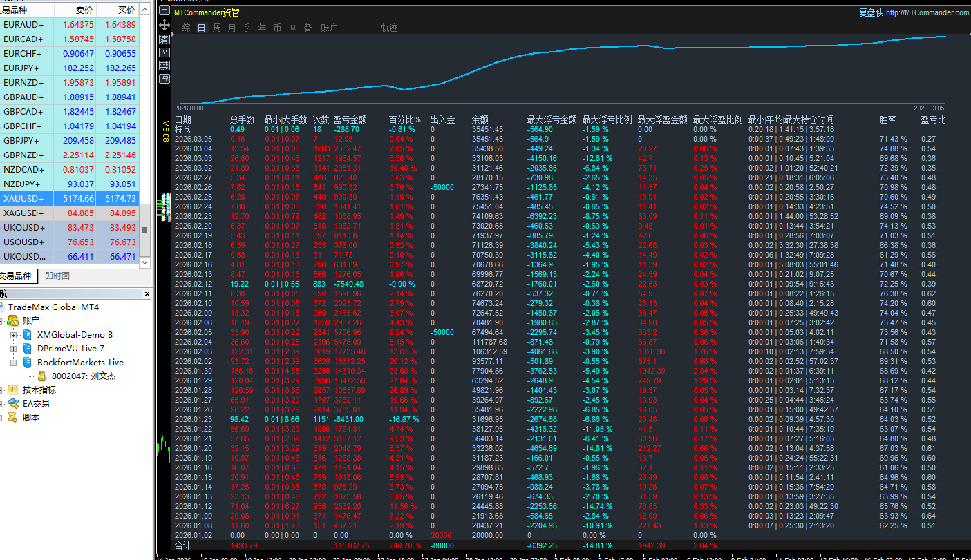The width and height of the screenshot is (971, 560).
Task: Select the 月 monthly stats tab
Action: pos(232,28)
